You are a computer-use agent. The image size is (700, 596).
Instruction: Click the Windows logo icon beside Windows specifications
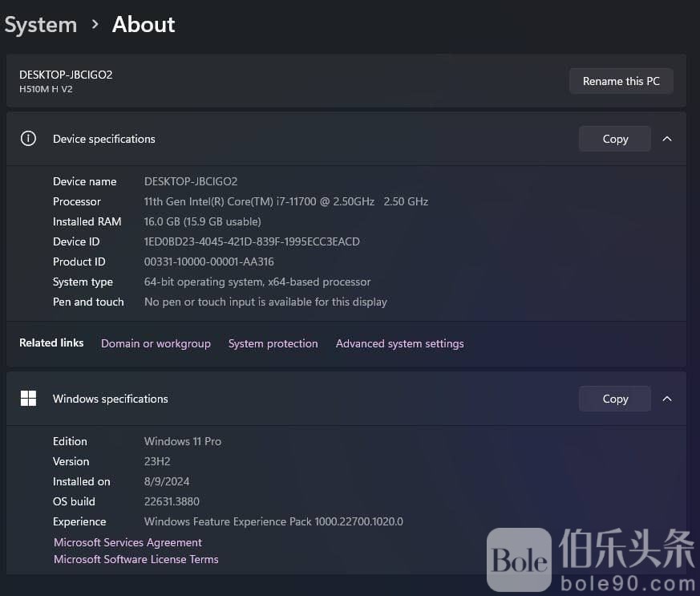click(x=28, y=398)
